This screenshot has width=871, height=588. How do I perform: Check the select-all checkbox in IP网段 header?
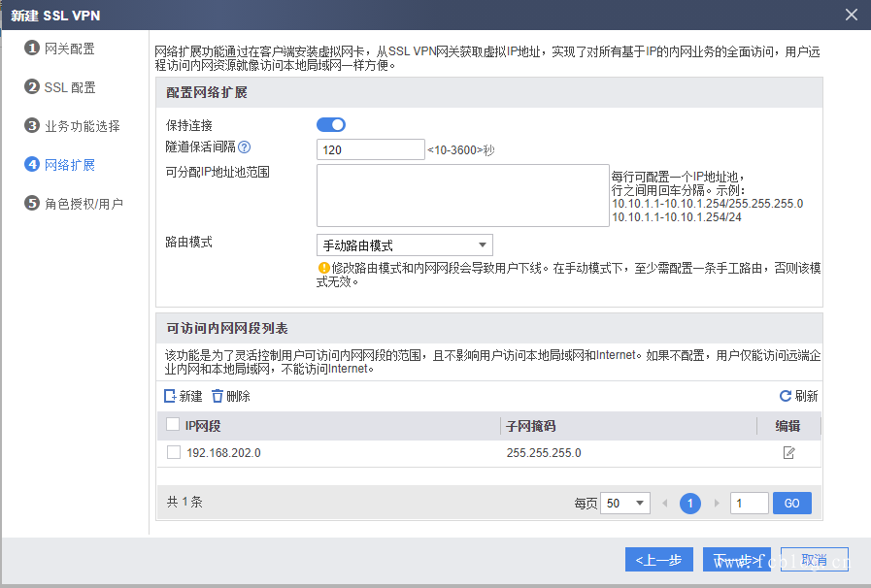pos(173,425)
